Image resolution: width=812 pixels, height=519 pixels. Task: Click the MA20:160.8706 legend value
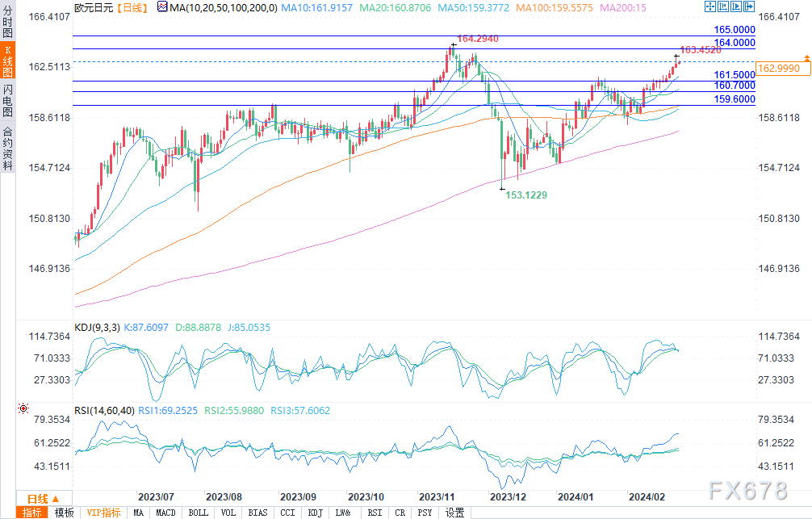tap(396, 8)
